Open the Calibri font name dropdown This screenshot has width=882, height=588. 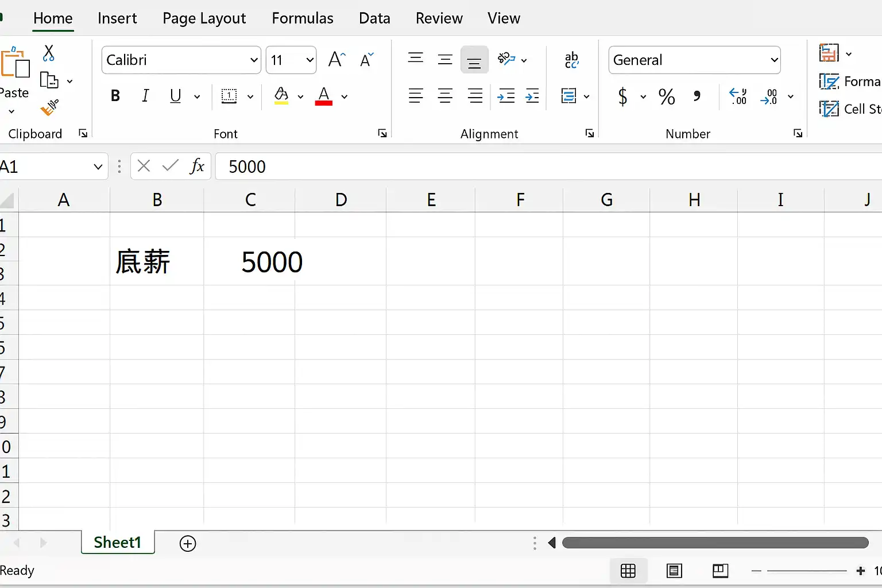tap(254, 60)
